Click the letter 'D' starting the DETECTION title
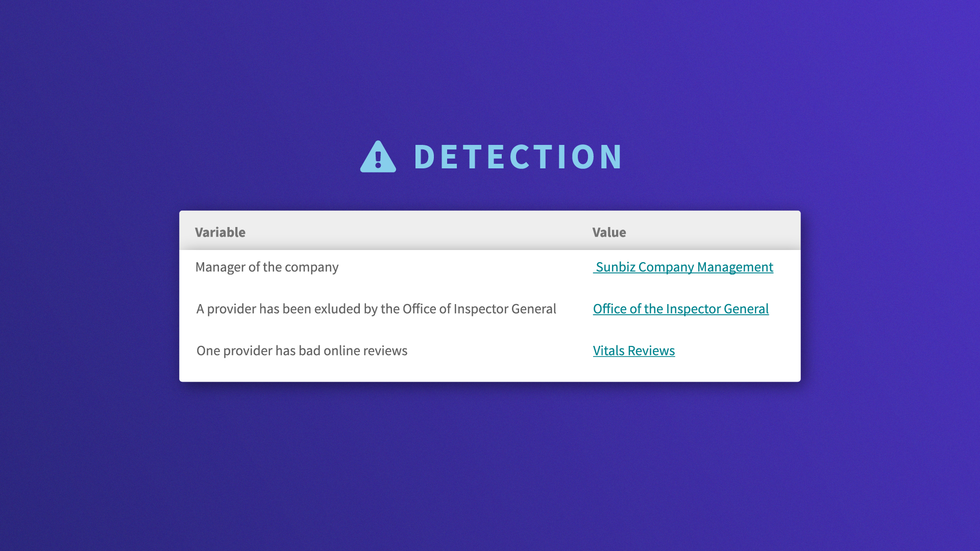 coord(424,157)
